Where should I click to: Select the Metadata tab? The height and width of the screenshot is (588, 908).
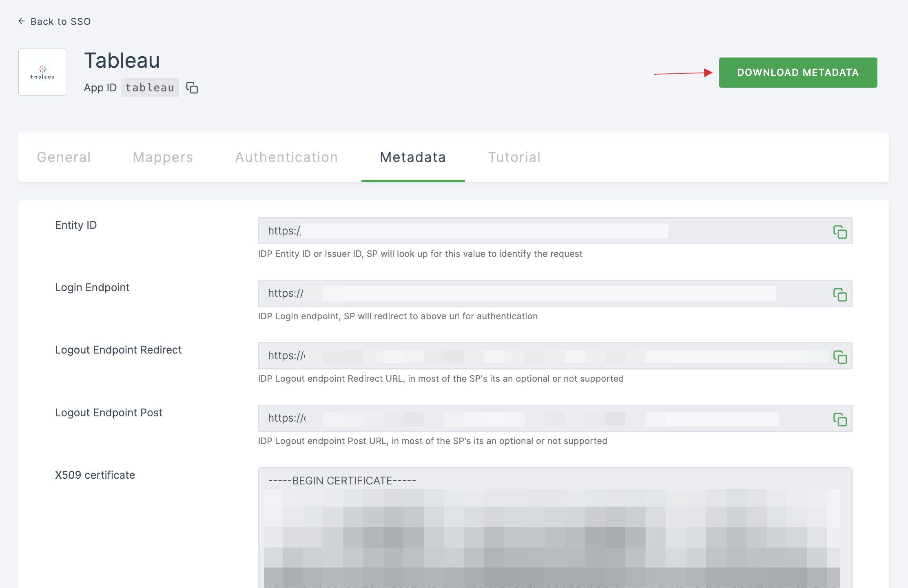tap(413, 157)
